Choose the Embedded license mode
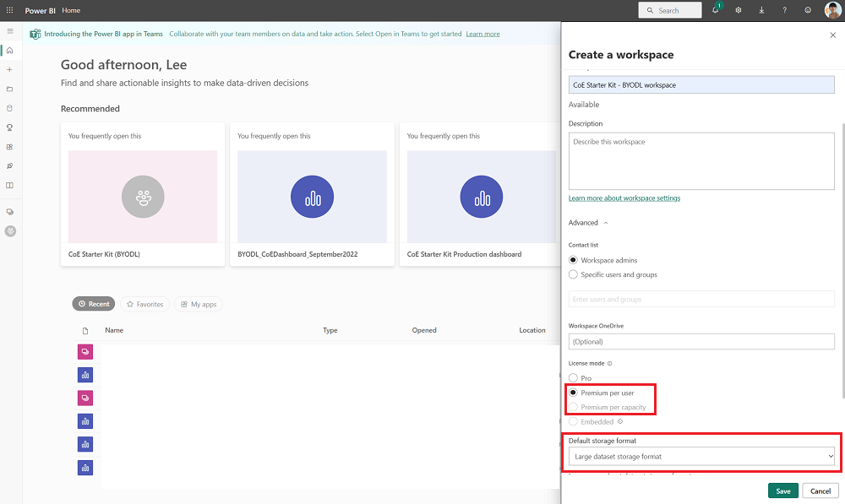 (x=573, y=421)
